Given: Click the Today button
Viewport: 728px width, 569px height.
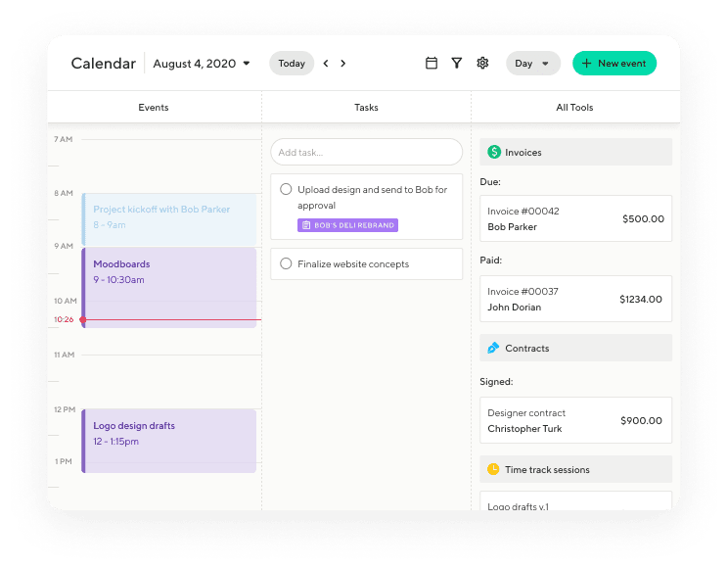Looking at the screenshot, I should coord(292,64).
